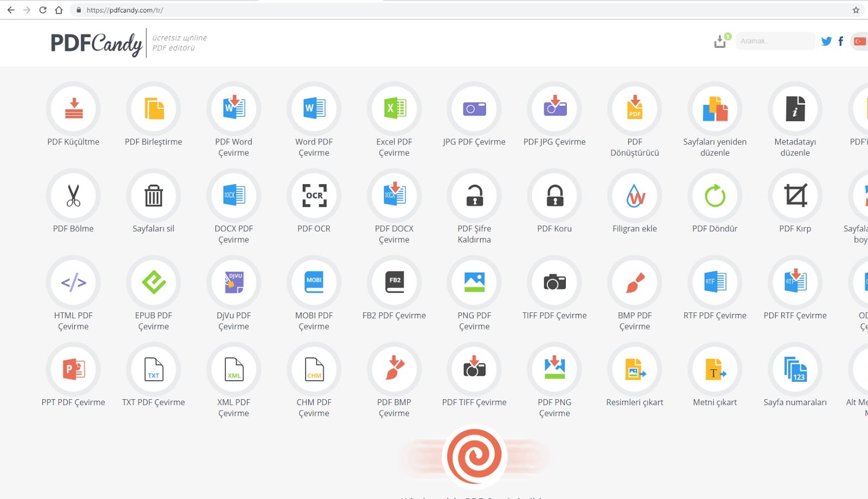The image size is (868, 499).
Task: Open the Facebook link icon
Action: [x=841, y=41]
